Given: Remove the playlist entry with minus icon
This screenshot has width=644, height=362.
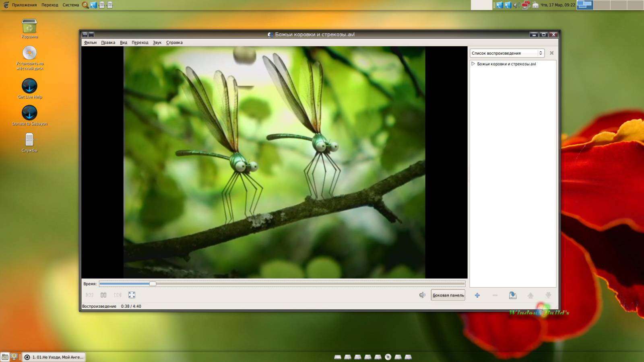Looking at the screenshot, I should 495,295.
